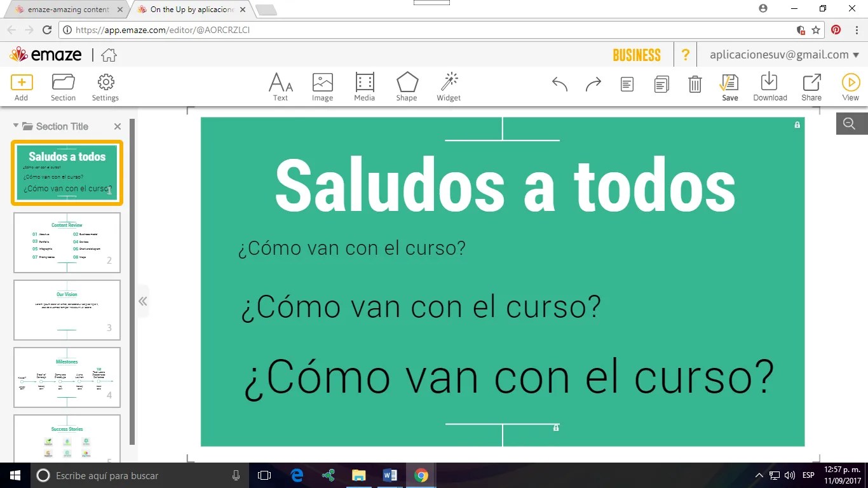Undo the last action
Screen dimensions: 868x488
[x=560, y=84]
